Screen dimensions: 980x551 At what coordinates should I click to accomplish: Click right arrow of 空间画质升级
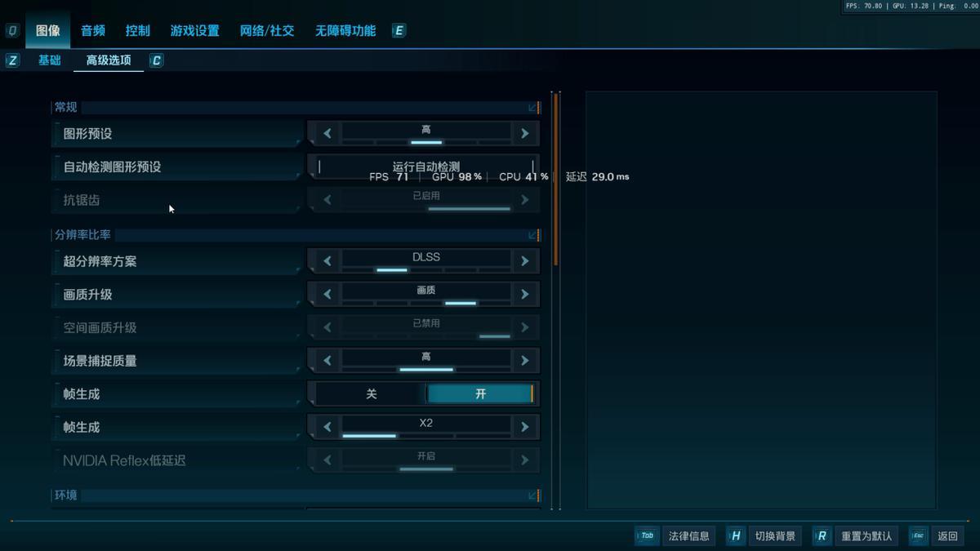click(524, 327)
